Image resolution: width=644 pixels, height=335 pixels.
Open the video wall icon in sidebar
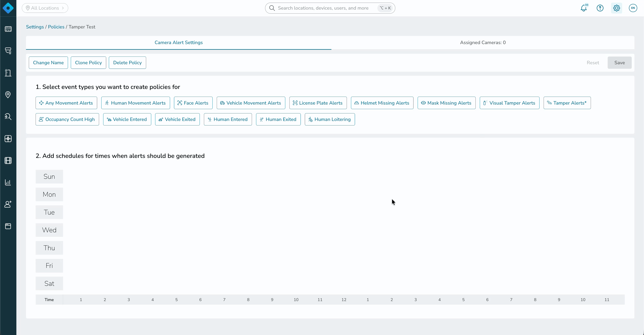(8, 139)
